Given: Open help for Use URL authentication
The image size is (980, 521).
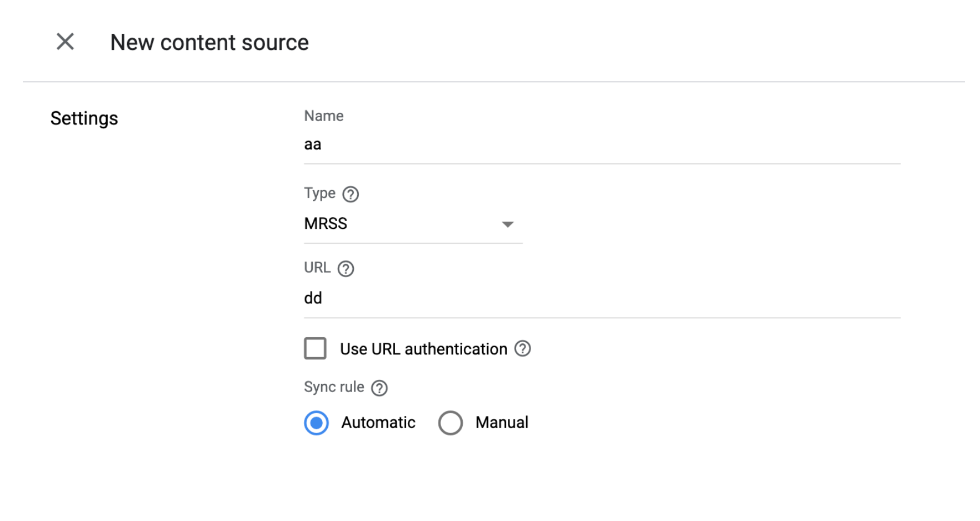Looking at the screenshot, I should click(x=522, y=349).
